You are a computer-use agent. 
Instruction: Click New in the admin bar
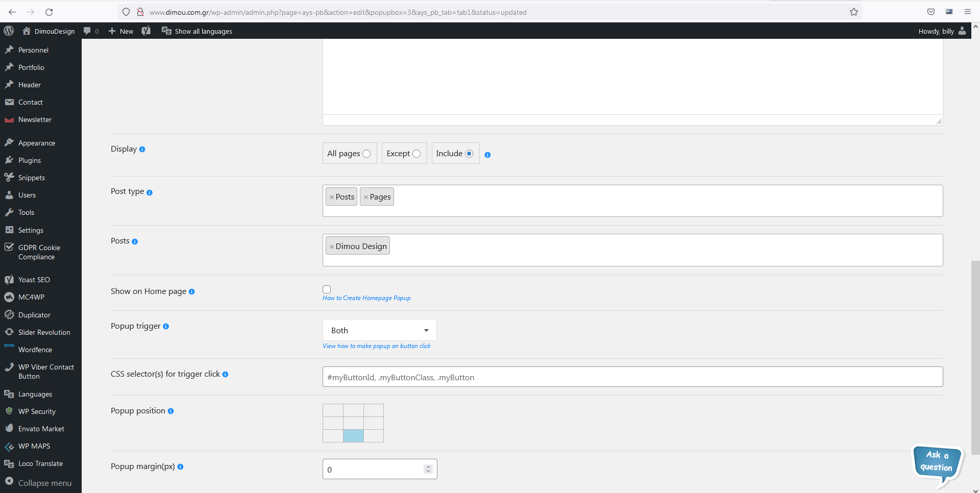[x=121, y=31]
